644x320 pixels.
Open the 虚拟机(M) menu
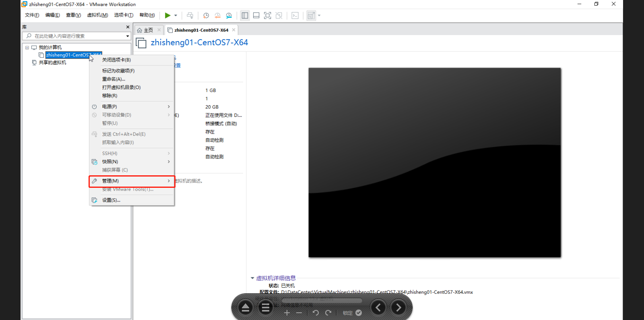pos(97,15)
